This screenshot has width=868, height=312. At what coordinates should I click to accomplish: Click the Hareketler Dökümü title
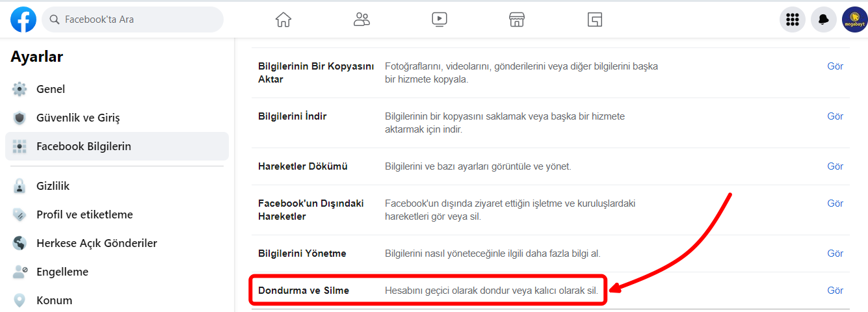tap(302, 166)
